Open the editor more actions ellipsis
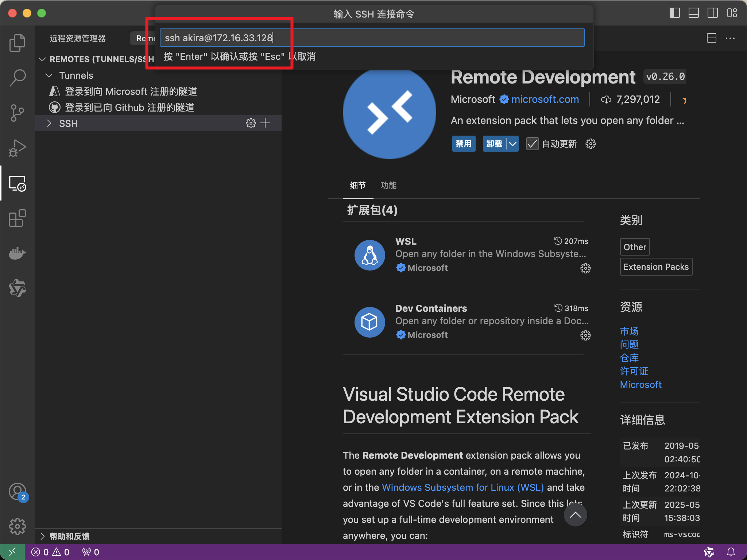This screenshot has height=560, width=747. pyautogui.click(x=730, y=38)
